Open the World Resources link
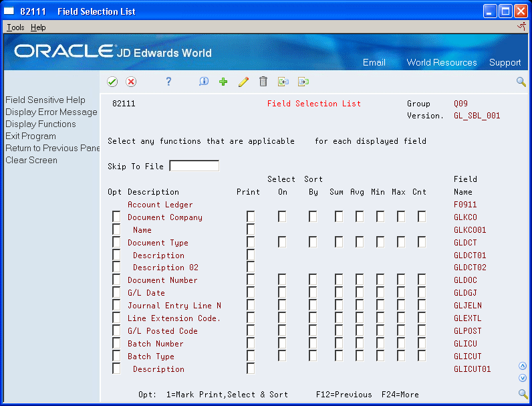 pyautogui.click(x=441, y=62)
